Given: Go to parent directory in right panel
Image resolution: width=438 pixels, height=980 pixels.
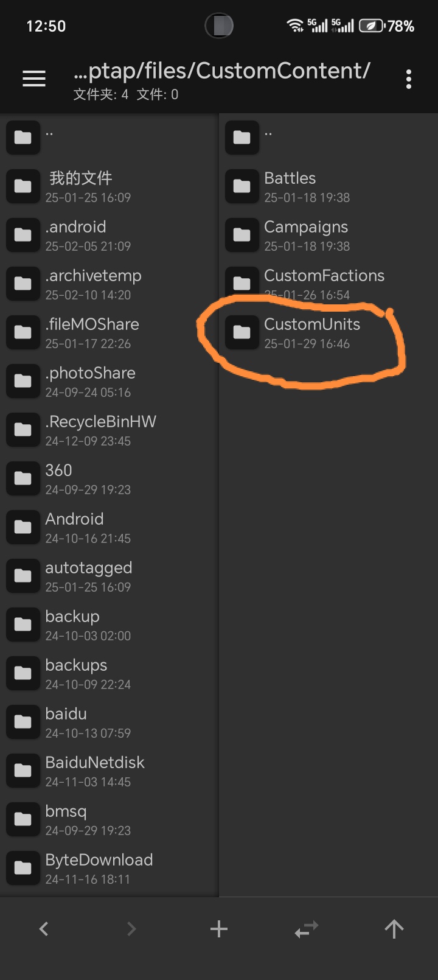Looking at the screenshot, I should click(x=328, y=138).
